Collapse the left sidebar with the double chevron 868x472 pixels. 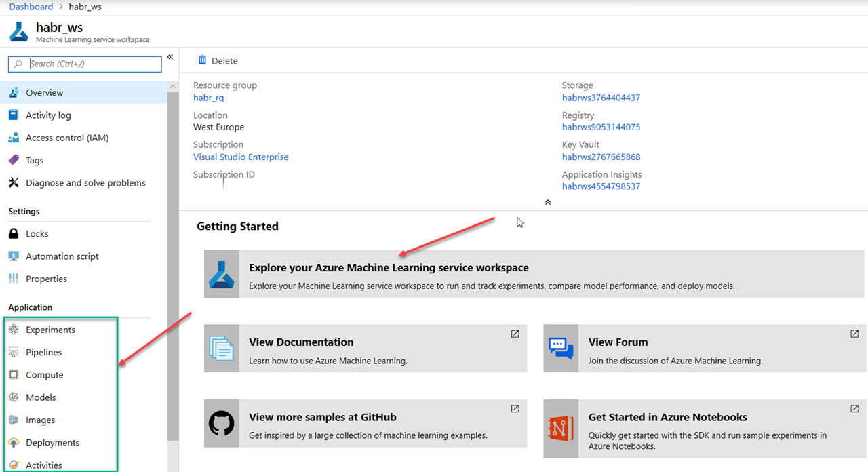170,57
